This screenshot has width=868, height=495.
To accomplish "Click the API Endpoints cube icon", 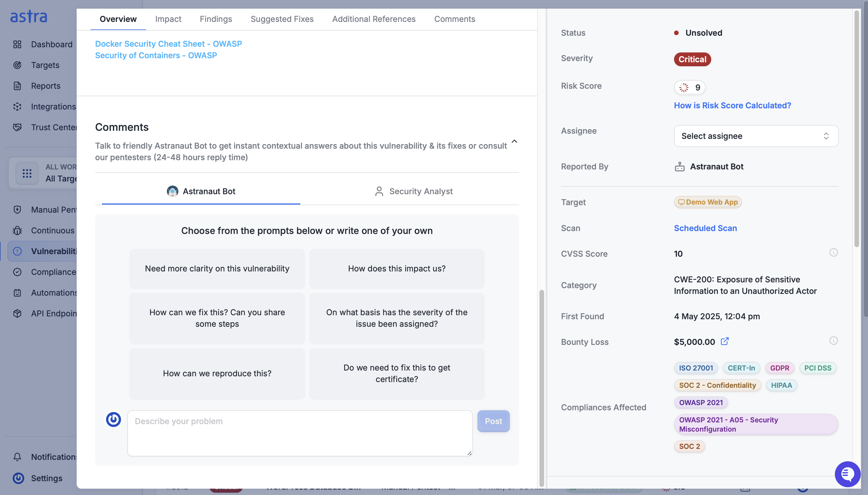I will pos(17,313).
